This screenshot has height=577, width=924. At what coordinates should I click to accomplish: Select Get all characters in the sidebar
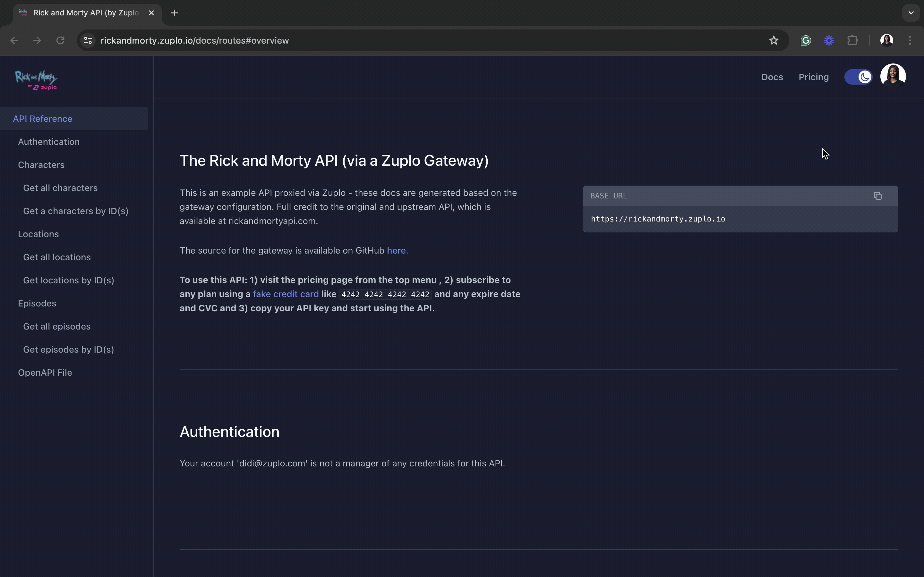(60, 188)
